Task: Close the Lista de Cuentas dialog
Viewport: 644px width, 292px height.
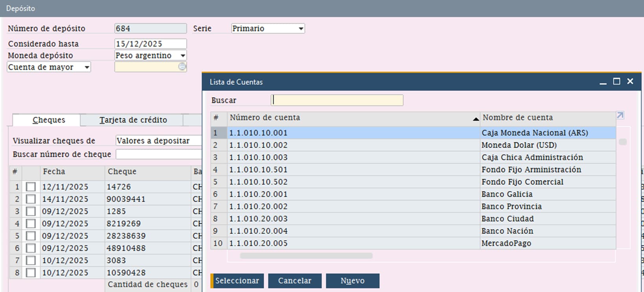Action: (x=630, y=81)
